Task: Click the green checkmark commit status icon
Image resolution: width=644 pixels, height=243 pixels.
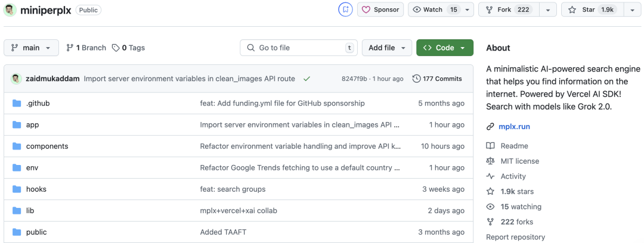Action: point(306,79)
